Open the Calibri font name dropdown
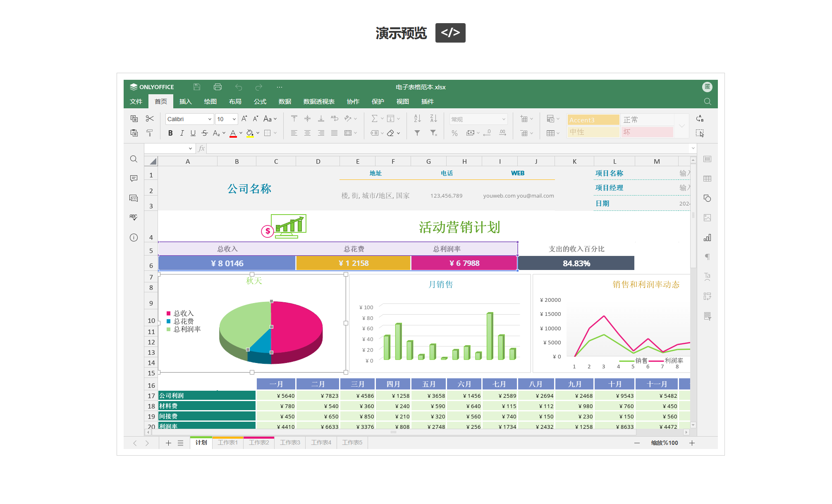Viewport: 832px width, 504px height. click(x=210, y=119)
